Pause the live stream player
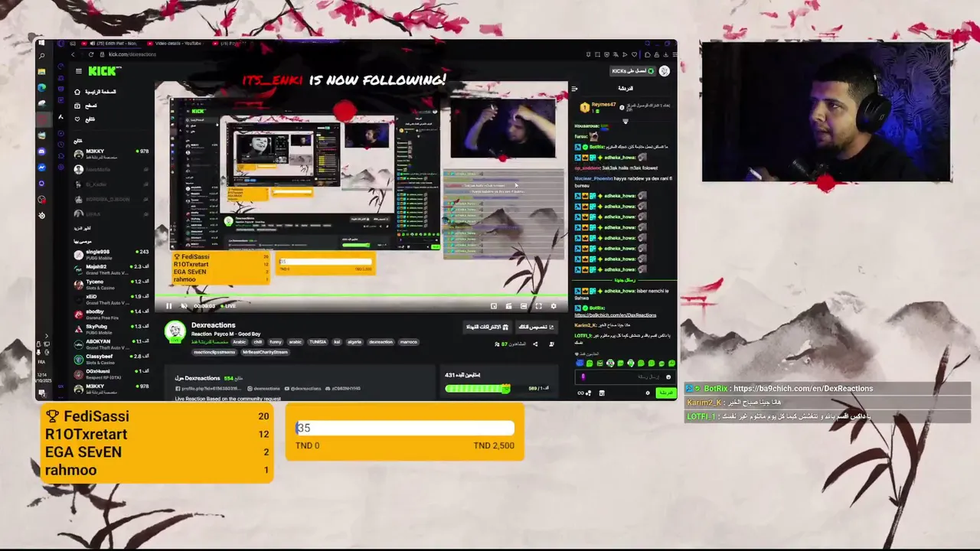The width and height of the screenshot is (980, 551). [169, 306]
